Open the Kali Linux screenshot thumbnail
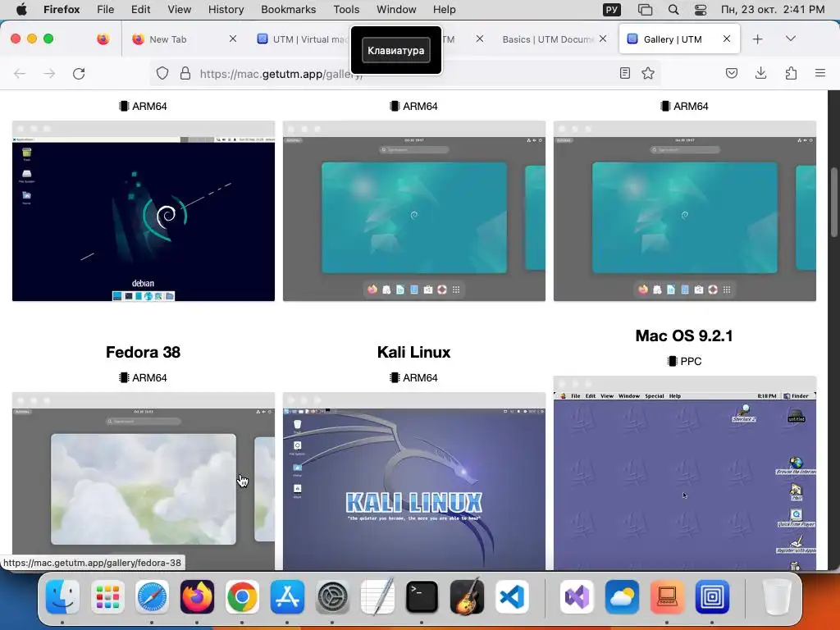This screenshot has height=630, width=840. (x=414, y=481)
